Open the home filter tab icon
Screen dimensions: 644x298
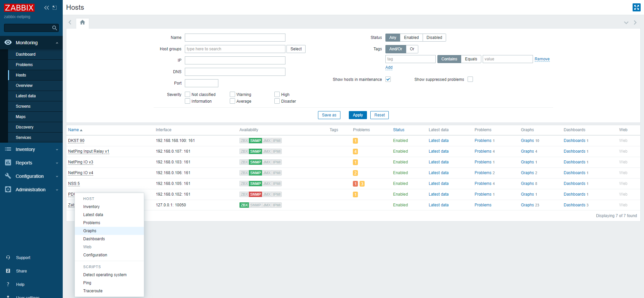click(x=83, y=22)
